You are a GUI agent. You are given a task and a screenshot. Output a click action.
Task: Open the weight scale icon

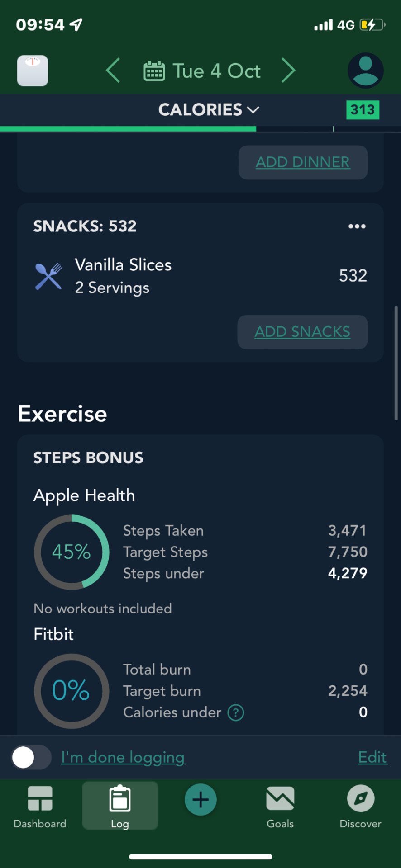(x=33, y=71)
